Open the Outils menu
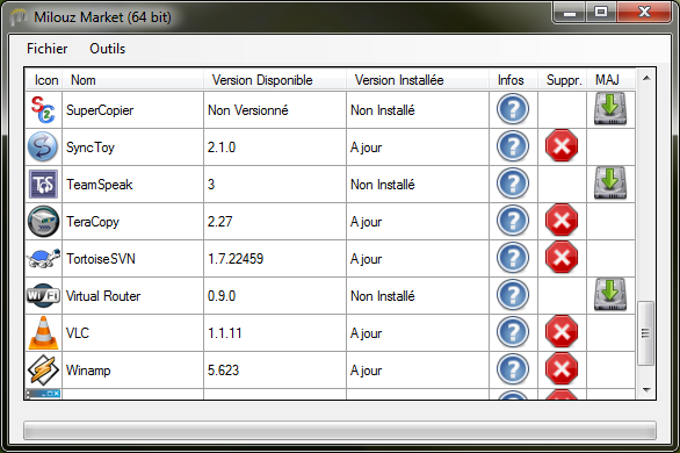 pos(108,49)
